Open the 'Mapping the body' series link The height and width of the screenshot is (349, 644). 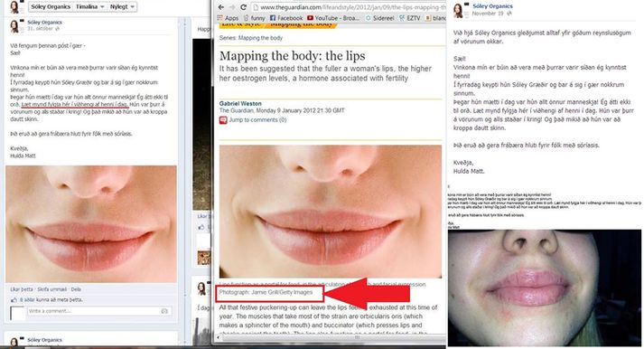(x=260, y=38)
